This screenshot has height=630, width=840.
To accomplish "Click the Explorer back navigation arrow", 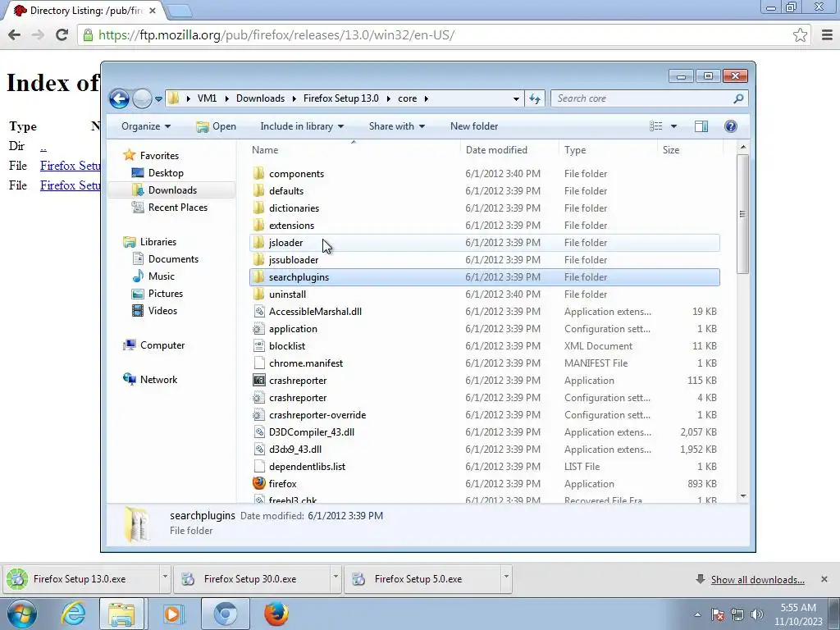I will pos(119,98).
